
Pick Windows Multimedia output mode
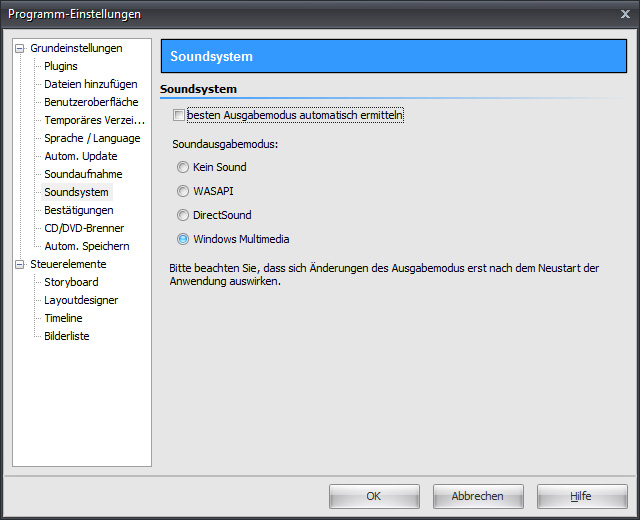click(183, 239)
